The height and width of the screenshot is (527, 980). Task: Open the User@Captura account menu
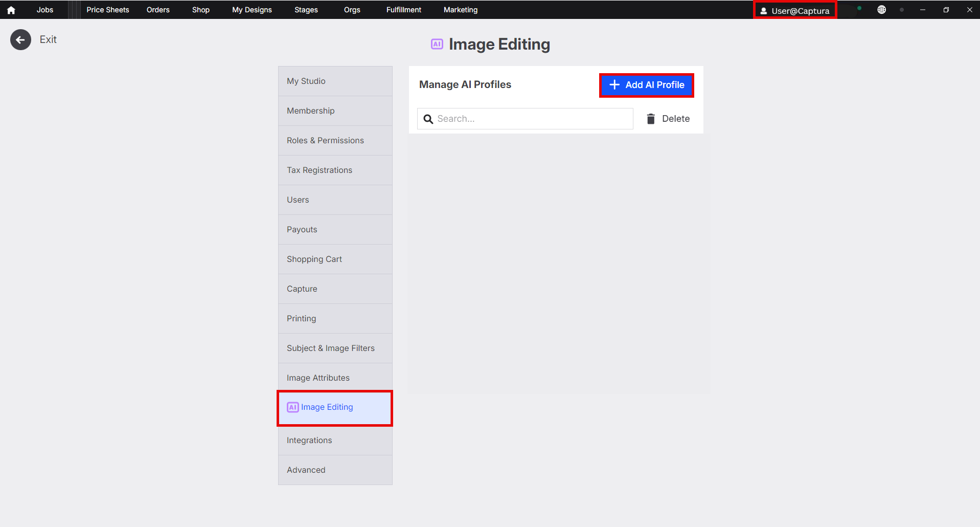tap(795, 10)
